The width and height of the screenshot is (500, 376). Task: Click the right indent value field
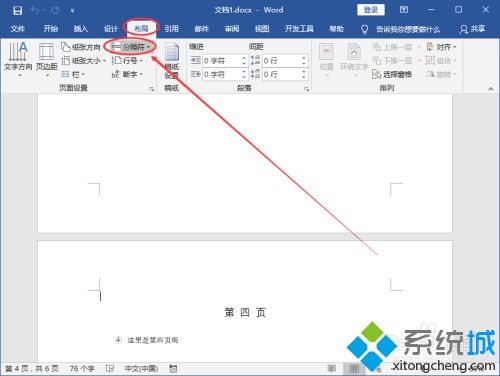click(222, 74)
